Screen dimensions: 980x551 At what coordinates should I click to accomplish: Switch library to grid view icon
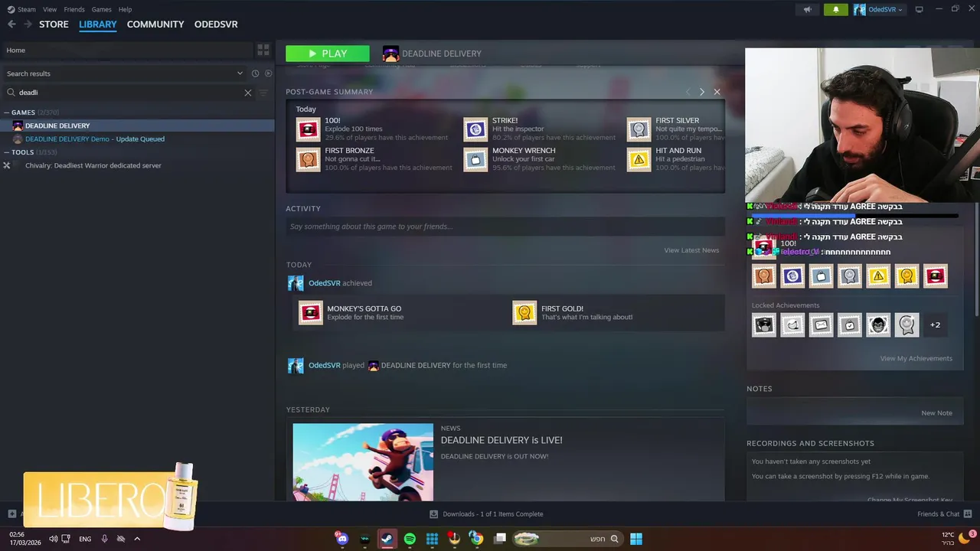(x=263, y=50)
